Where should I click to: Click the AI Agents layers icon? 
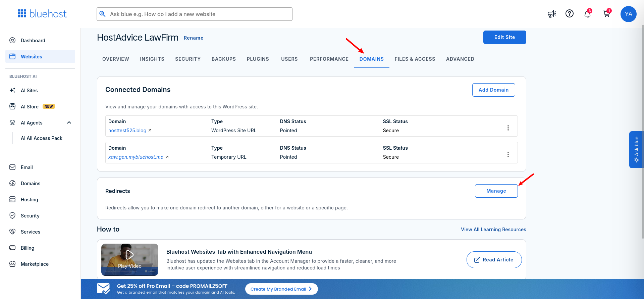click(x=12, y=122)
